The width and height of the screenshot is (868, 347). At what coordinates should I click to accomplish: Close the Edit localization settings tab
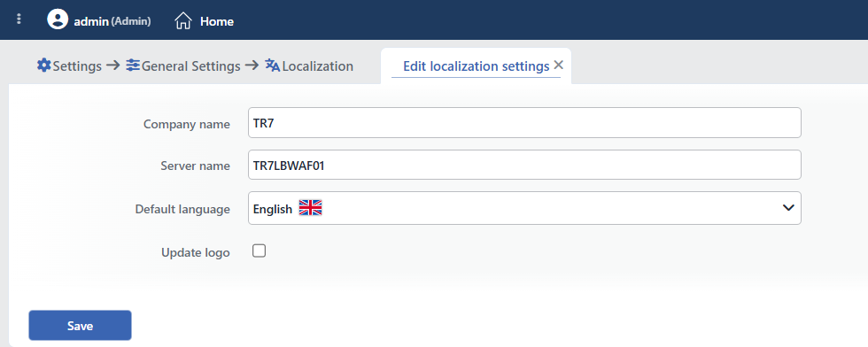click(x=559, y=66)
